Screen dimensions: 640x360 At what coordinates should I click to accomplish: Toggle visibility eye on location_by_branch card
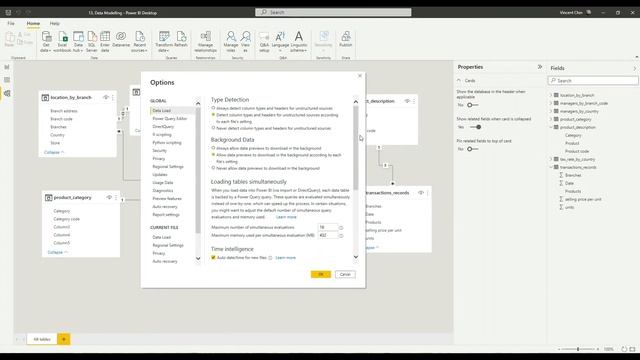pos(106,98)
